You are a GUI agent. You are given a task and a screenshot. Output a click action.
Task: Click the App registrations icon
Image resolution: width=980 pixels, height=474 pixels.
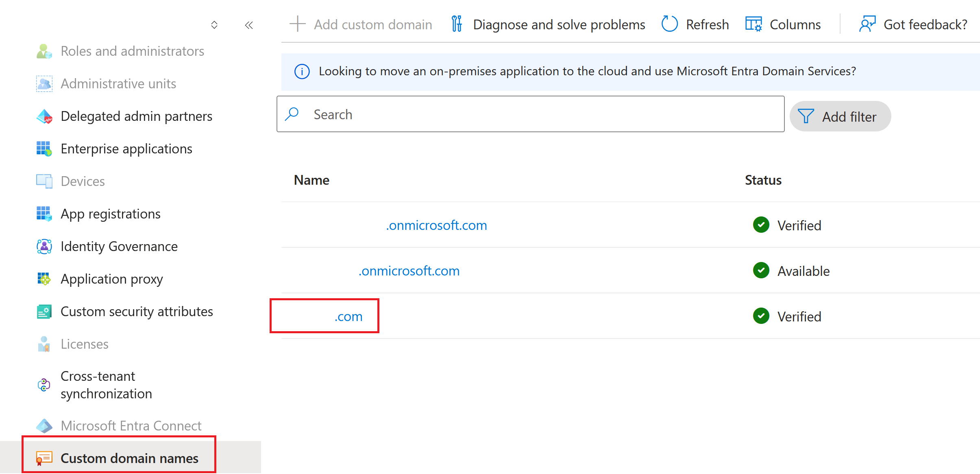pyautogui.click(x=44, y=214)
